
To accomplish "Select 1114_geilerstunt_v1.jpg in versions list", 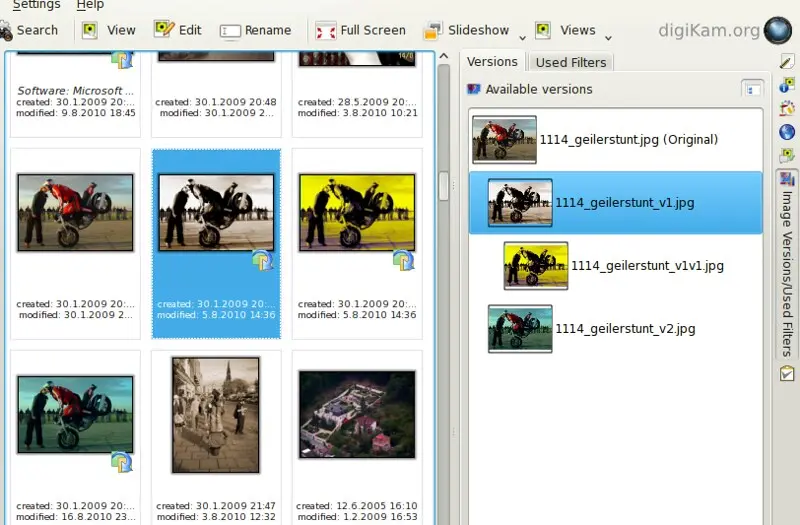I will coord(615,203).
